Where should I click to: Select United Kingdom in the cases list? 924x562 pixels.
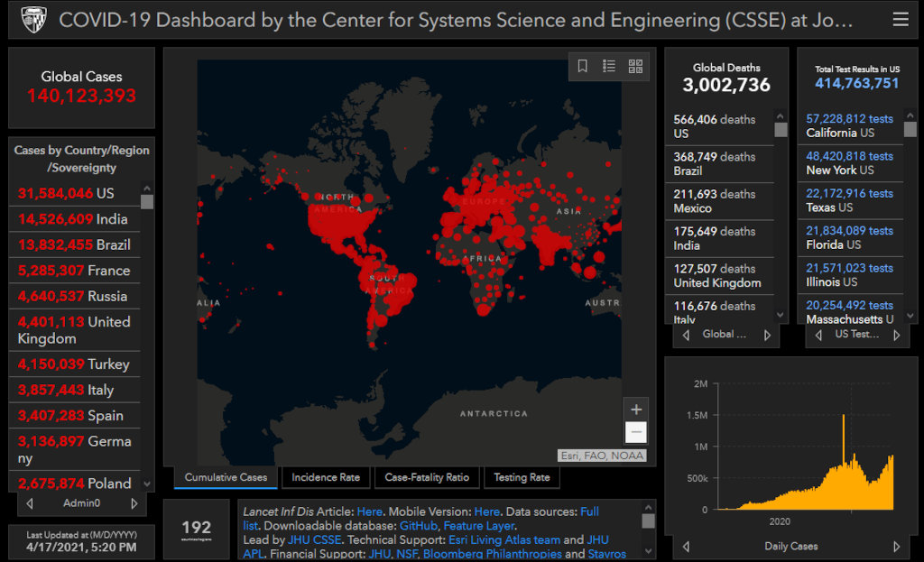75,330
